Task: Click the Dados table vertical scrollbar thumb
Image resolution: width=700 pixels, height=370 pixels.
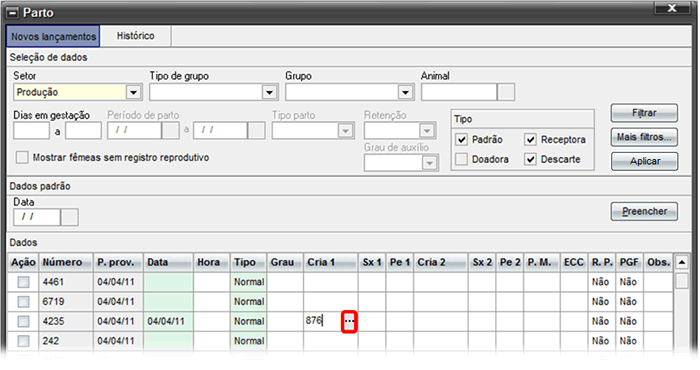Action: 682,281
